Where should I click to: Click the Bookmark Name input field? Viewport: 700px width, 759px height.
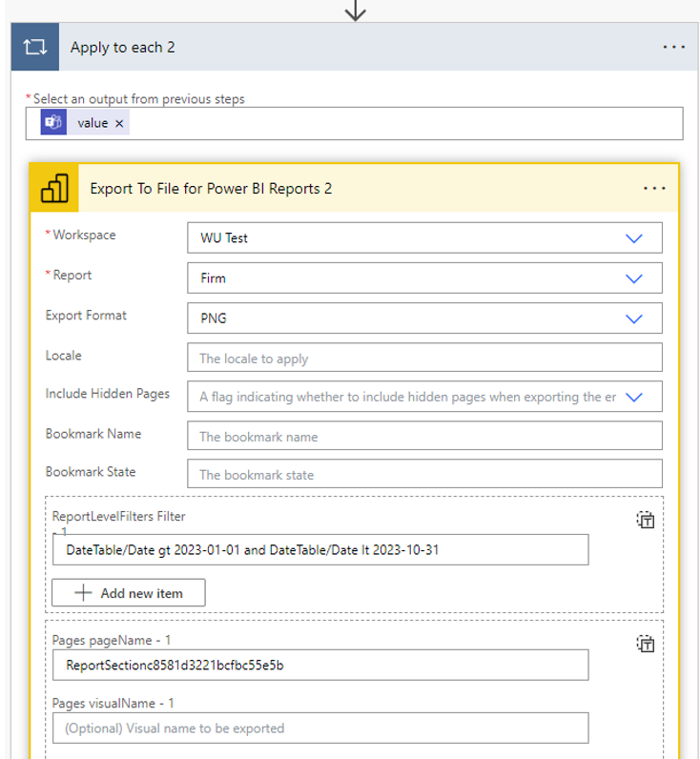coord(424,437)
